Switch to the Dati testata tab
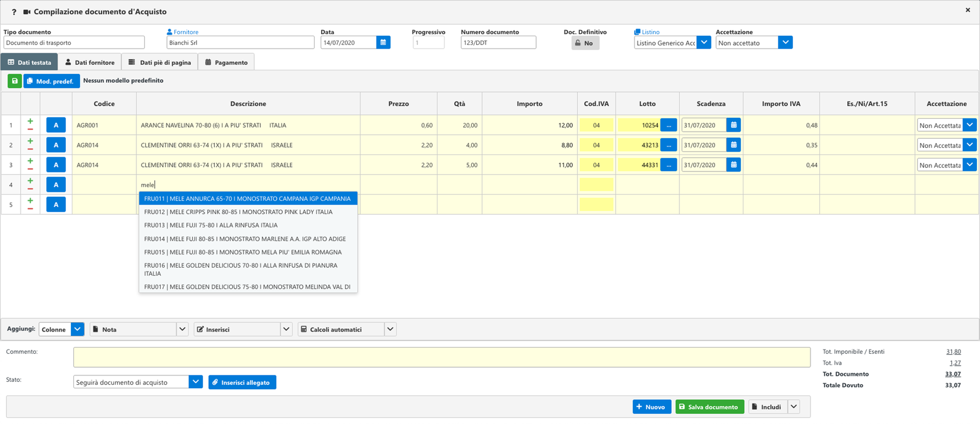Image resolution: width=980 pixels, height=424 pixels. pyautogui.click(x=30, y=62)
